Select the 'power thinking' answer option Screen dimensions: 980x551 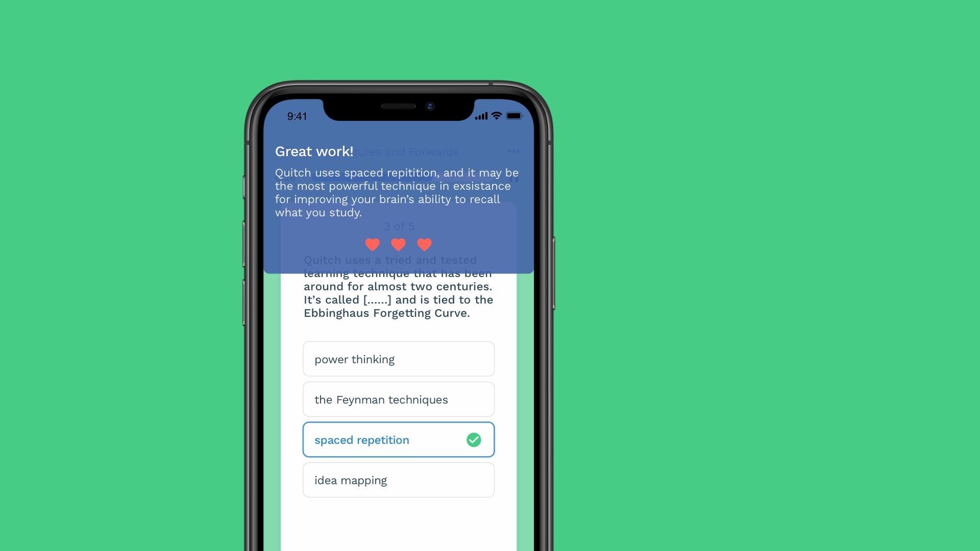(x=398, y=359)
